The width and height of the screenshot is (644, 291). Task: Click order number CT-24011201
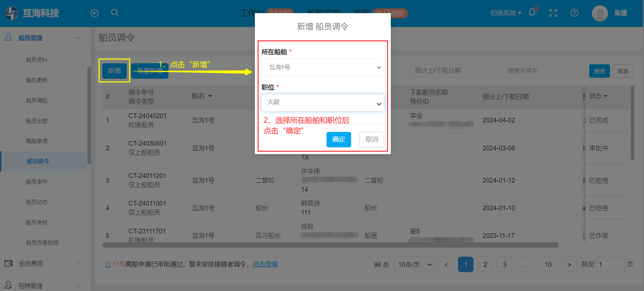pyautogui.click(x=147, y=176)
